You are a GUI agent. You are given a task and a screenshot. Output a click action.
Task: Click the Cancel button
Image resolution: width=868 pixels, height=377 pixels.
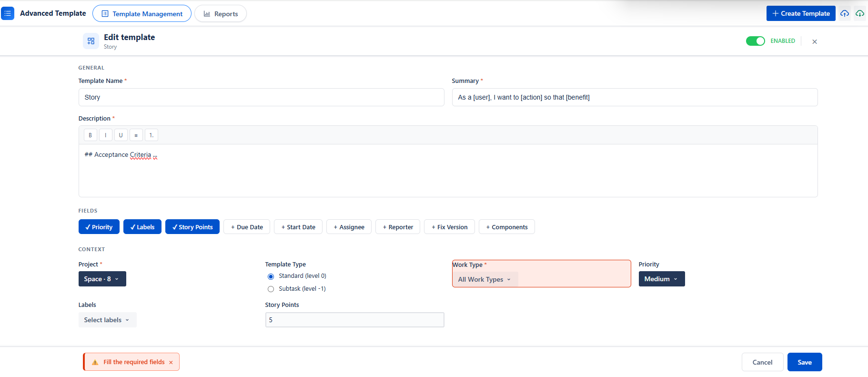762,362
